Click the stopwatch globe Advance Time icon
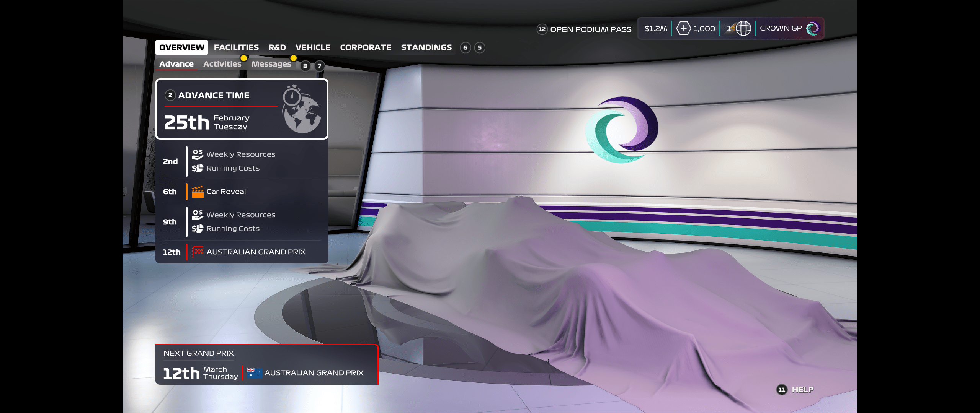This screenshot has width=980, height=413. pyautogui.click(x=302, y=109)
